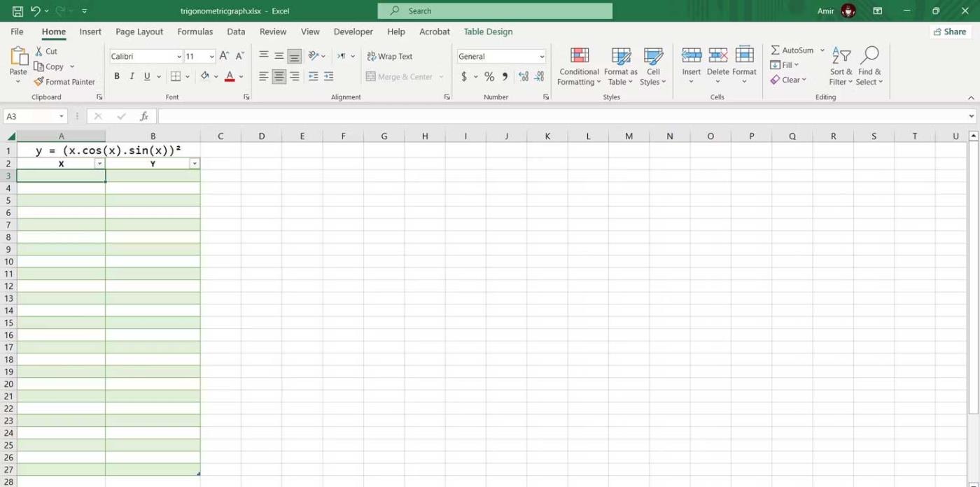Screen dimensions: 980x487
Task: Click Increase Indent icon
Action: (328, 76)
